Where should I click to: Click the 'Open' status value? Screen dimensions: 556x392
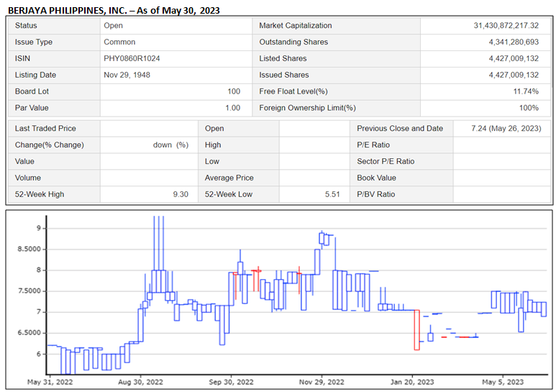click(113, 25)
